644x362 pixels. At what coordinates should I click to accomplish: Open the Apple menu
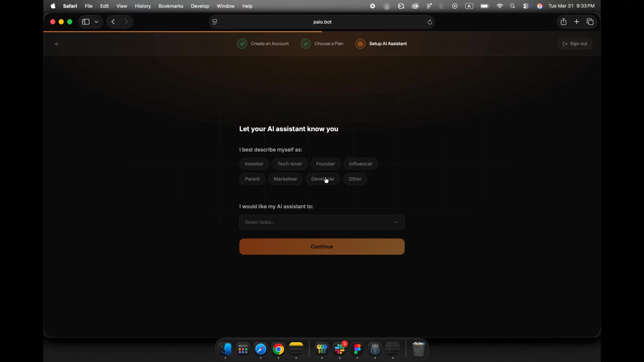(53, 6)
